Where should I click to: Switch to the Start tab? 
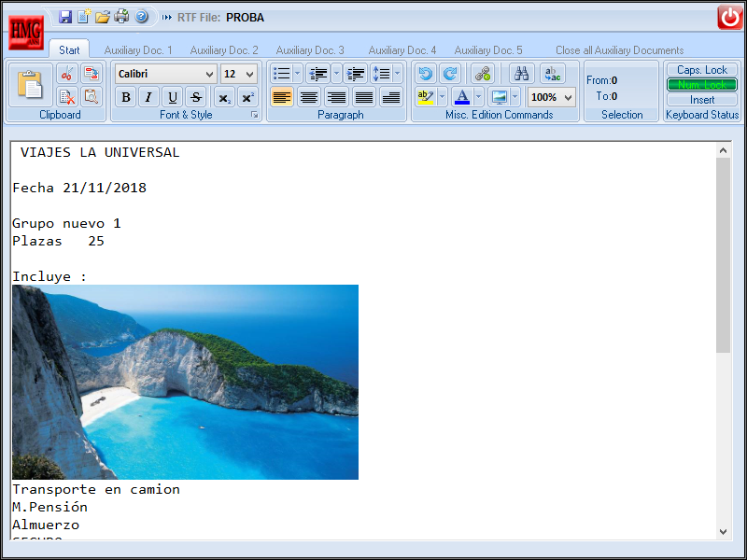click(x=69, y=50)
